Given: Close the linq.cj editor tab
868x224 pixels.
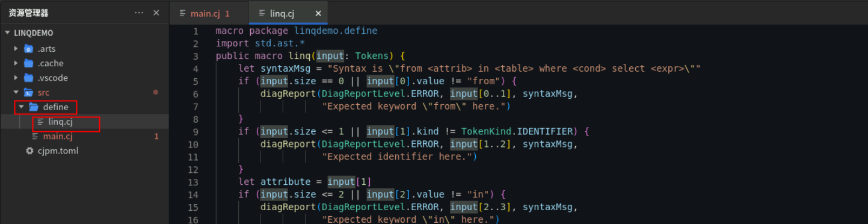Looking at the screenshot, I should (x=318, y=13).
